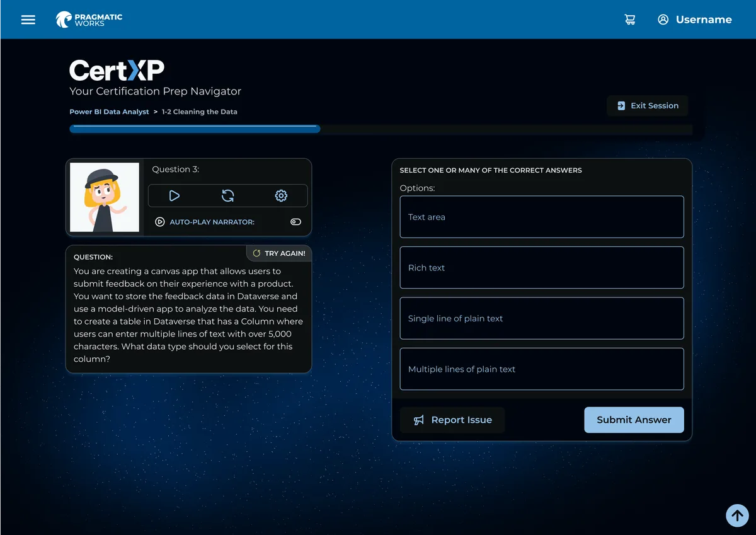756x535 pixels.
Task: Click the Question 3 label
Action: (x=176, y=170)
